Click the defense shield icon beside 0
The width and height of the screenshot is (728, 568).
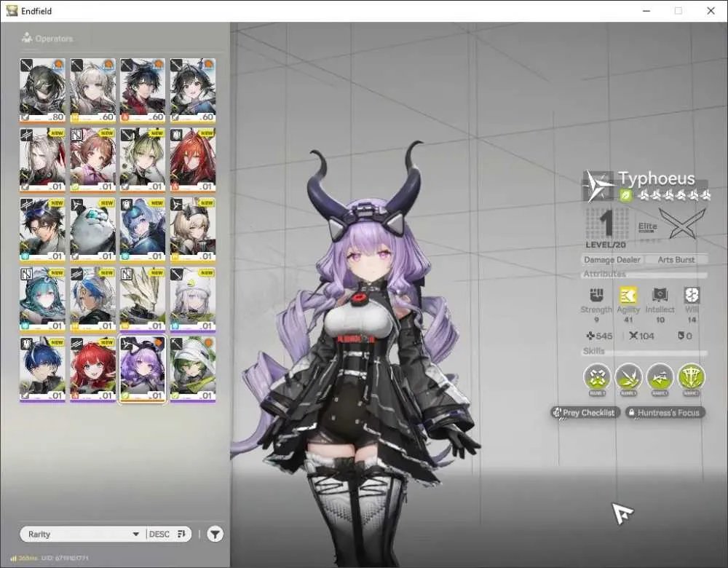tap(680, 336)
